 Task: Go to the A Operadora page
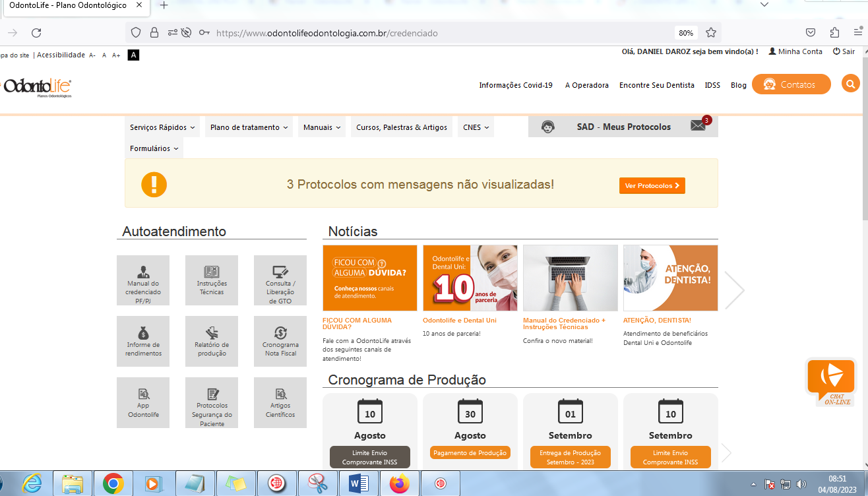586,85
